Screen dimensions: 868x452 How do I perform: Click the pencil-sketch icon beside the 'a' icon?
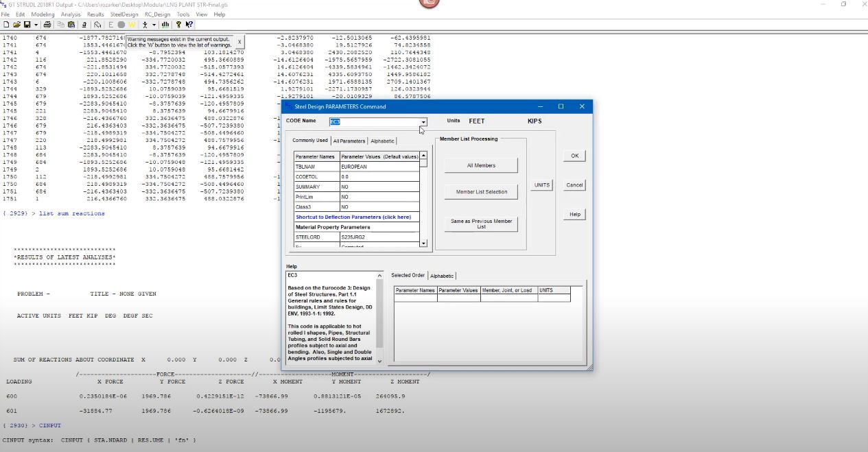coord(97,25)
